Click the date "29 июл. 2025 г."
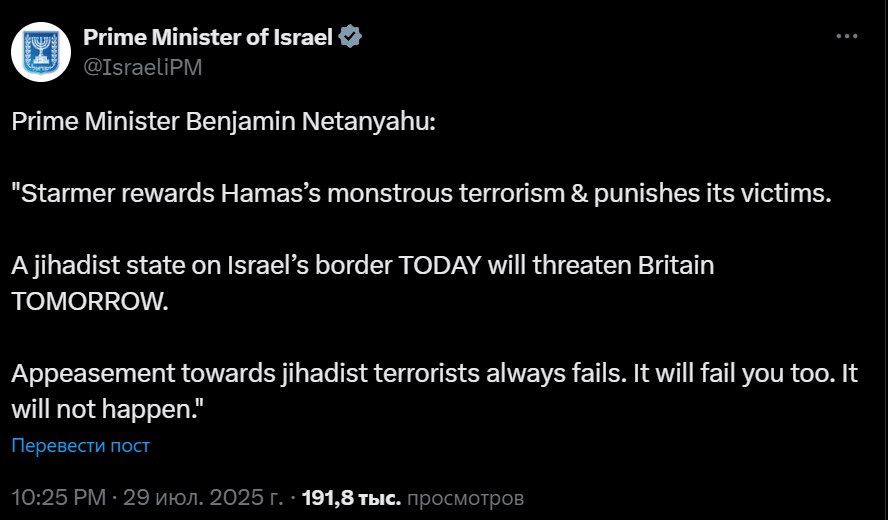Image resolution: width=888 pixels, height=520 pixels. click(x=204, y=497)
